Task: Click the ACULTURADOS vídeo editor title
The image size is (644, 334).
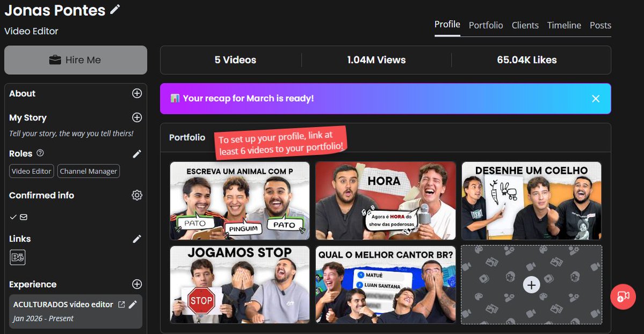Action: point(63,304)
